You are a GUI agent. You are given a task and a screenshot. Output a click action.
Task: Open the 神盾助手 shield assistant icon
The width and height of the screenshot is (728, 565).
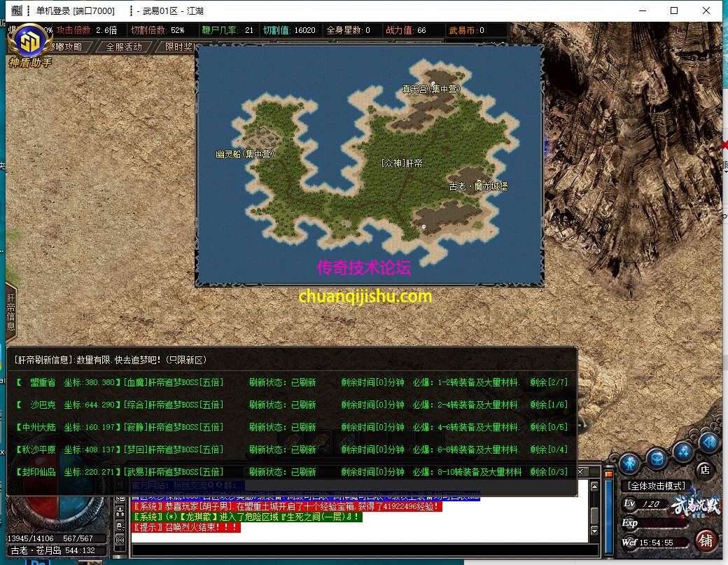point(29,43)
